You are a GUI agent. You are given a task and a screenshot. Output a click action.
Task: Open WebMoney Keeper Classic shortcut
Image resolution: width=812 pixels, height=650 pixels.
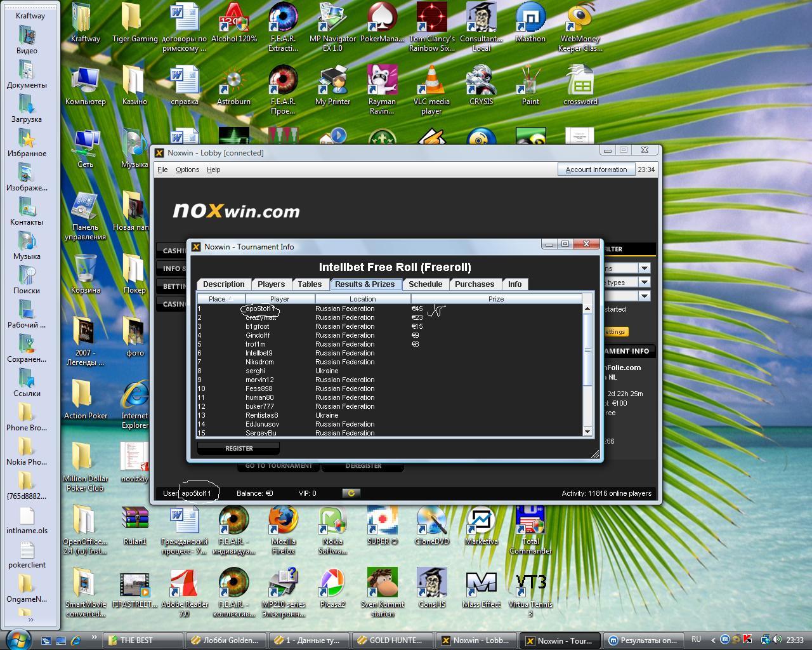pyautogui.click(x=580, y=19)
